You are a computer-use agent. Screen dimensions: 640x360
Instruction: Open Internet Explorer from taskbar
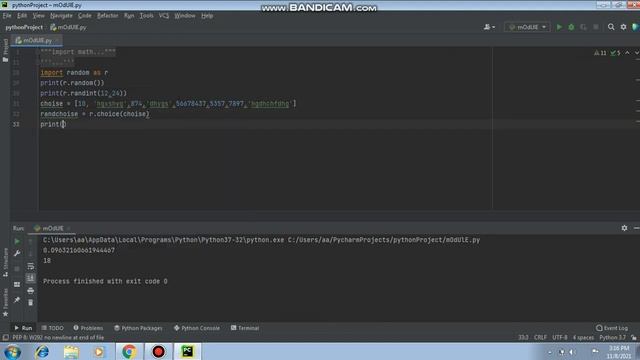(42, 351)
